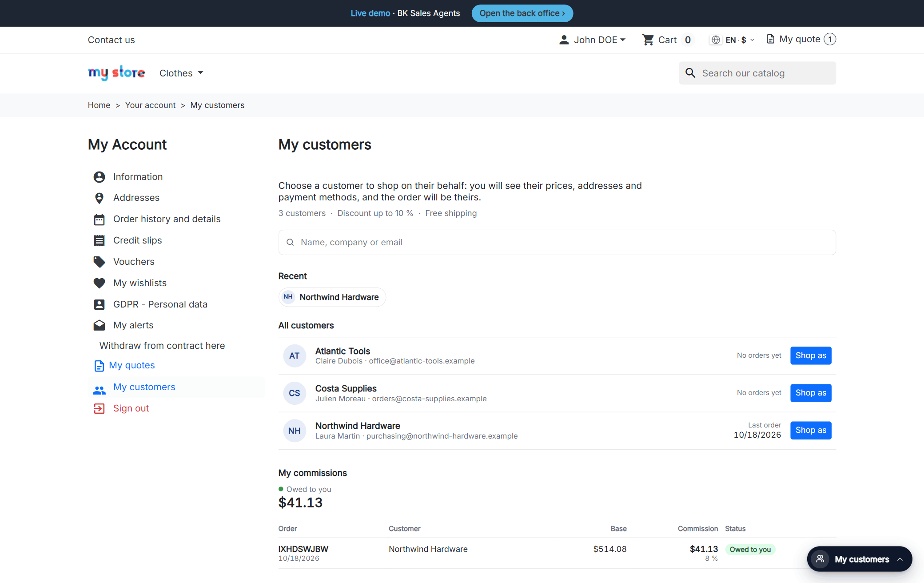Click the GDPR personal data icon
This screenshot has height=583, width=924.
(99, 304)
